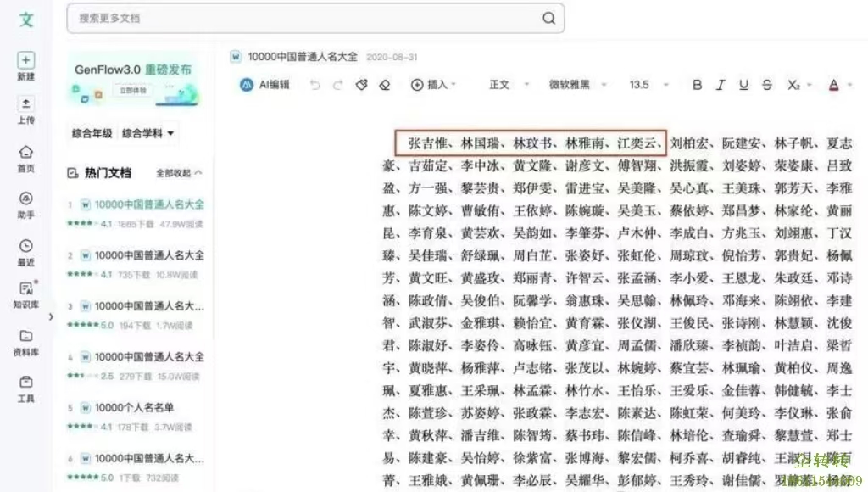The height and width of the screenshot is (492, 868).
Task: Toggle Bold formatting
Action: pos(698,85)
